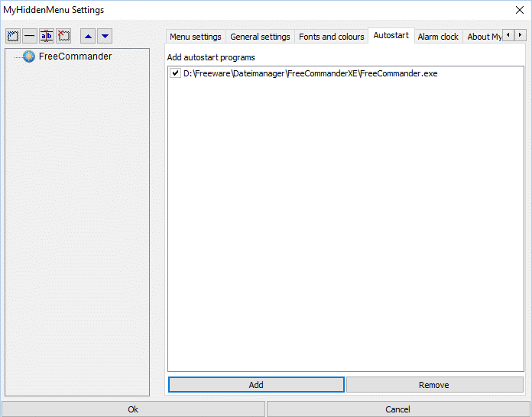Select the FreeCommander.exe path entry in list
The width and height of the screenshot is (532, 417).
[310, 73]
